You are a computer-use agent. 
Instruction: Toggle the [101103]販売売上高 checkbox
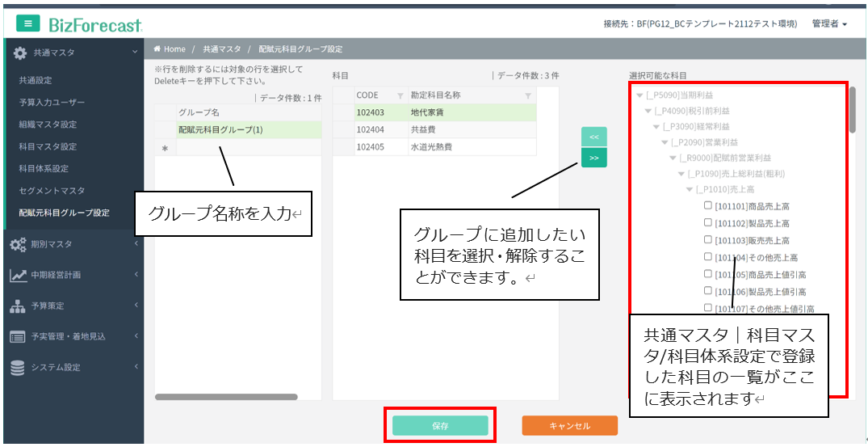coord(708,240)
